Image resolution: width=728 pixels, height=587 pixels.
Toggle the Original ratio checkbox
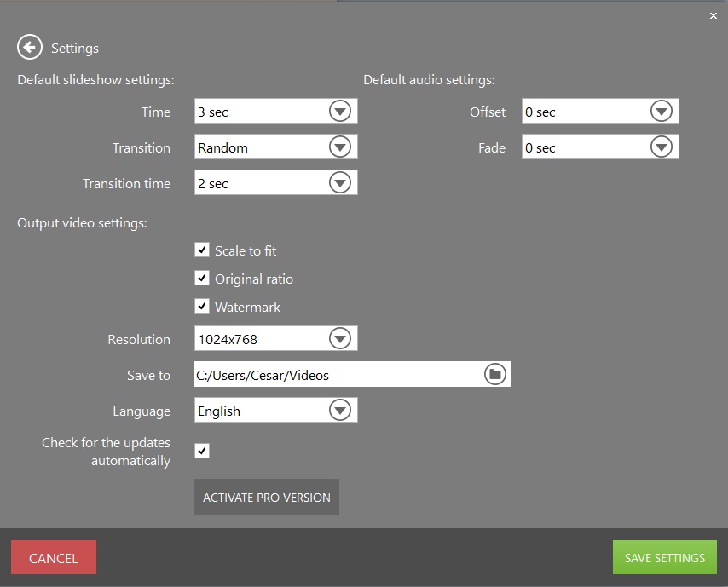tap(202, 278)
